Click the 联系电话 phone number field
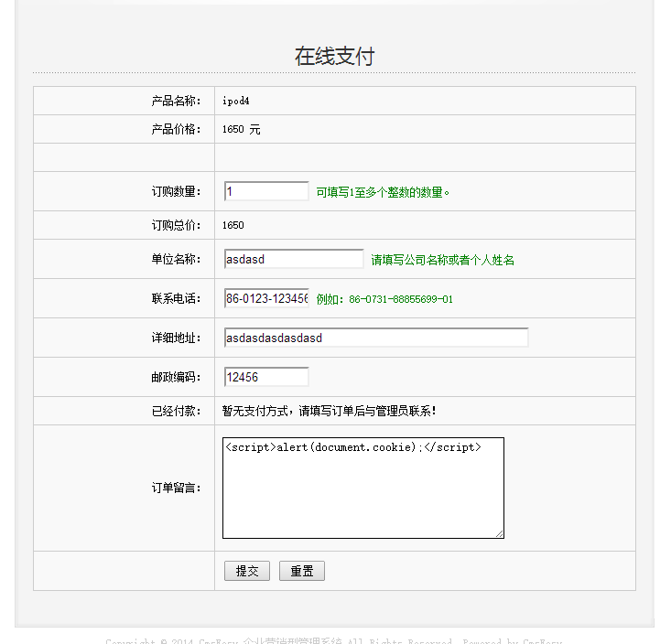Viewport: 671px width, 644px height. [x=266, y=298]
